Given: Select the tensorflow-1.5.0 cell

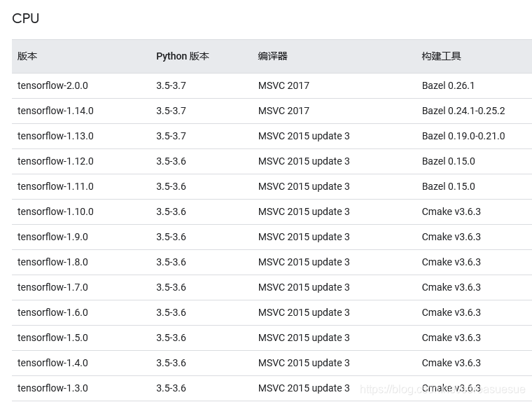Looking at the screenshot, I should pos(52,338).
